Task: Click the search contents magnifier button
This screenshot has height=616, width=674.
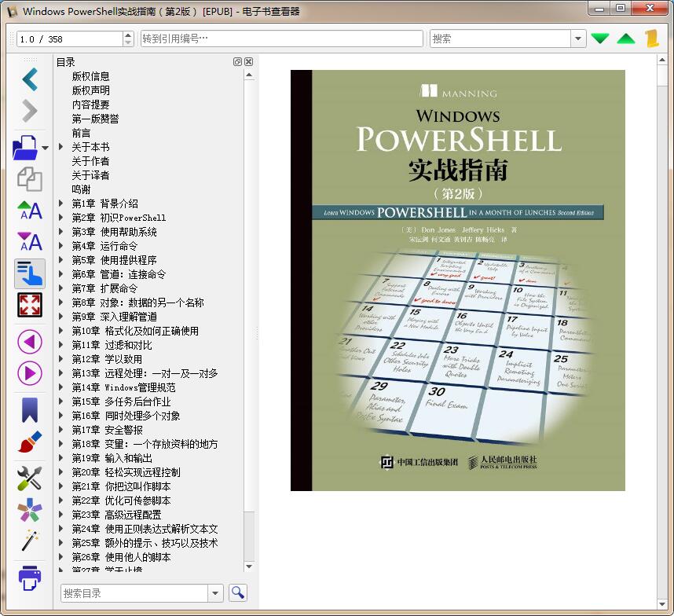Action: click(x=238, y=592)
